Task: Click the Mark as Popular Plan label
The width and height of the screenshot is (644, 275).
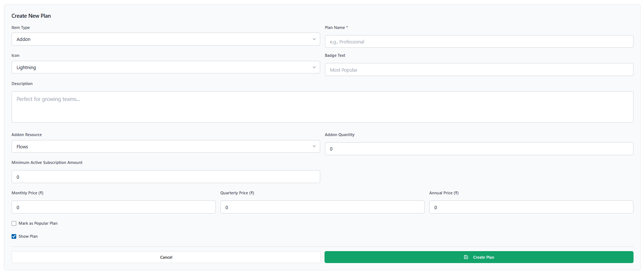Action: (x=38, y=223)
